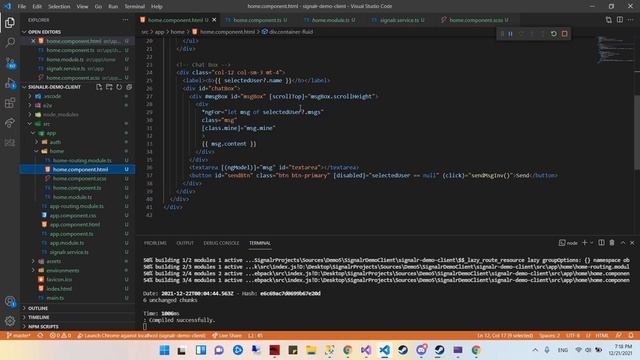
Task: Click the master branch in status bar
Action: point(19,336)
